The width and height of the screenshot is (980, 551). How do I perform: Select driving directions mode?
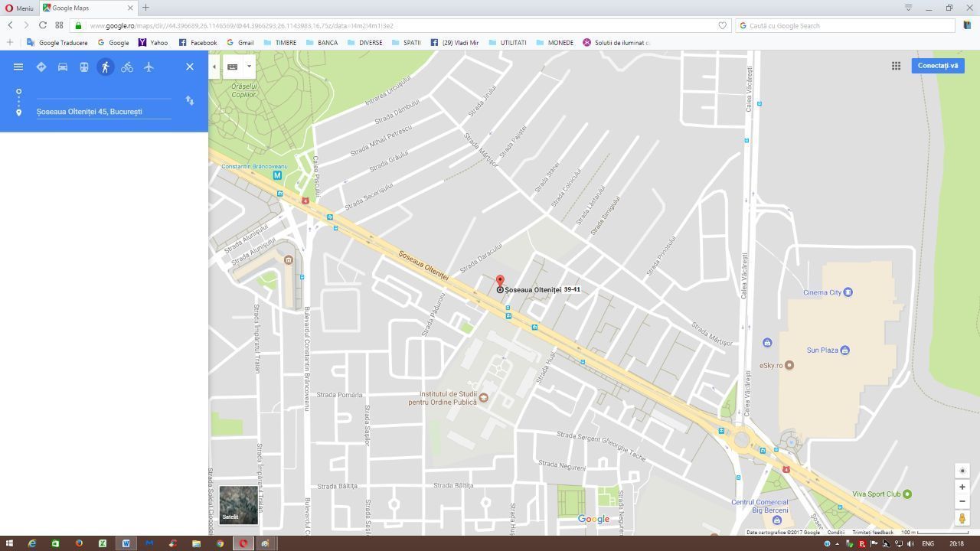click(63, 67)
